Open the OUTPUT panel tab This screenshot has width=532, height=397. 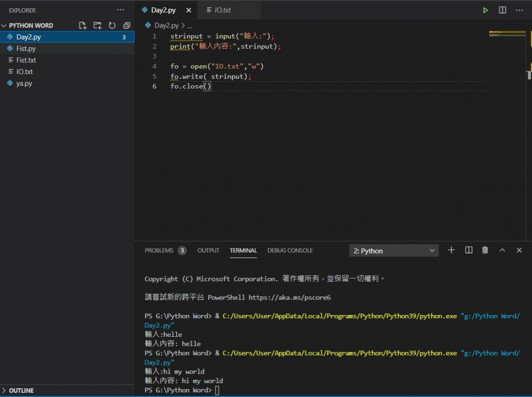tap(208, 251)
